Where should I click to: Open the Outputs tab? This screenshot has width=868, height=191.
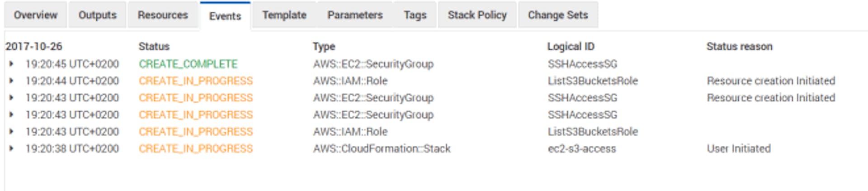point(98,15)
